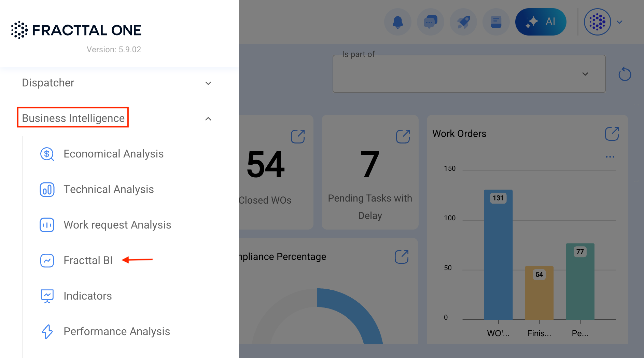Click the refresh dashboard icon
The width and height of the screenshot is (644, 358).
pyautogui.click(x=625, y=74)
